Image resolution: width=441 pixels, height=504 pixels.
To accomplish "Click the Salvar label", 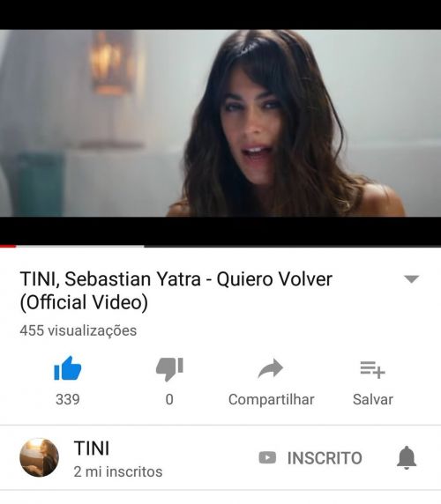I will (373, 399).
